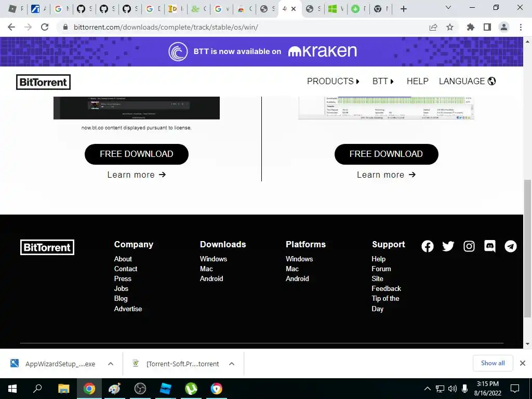Click the lock icon beside the URL
The image size is (532, 399).
tap(65, 27)
